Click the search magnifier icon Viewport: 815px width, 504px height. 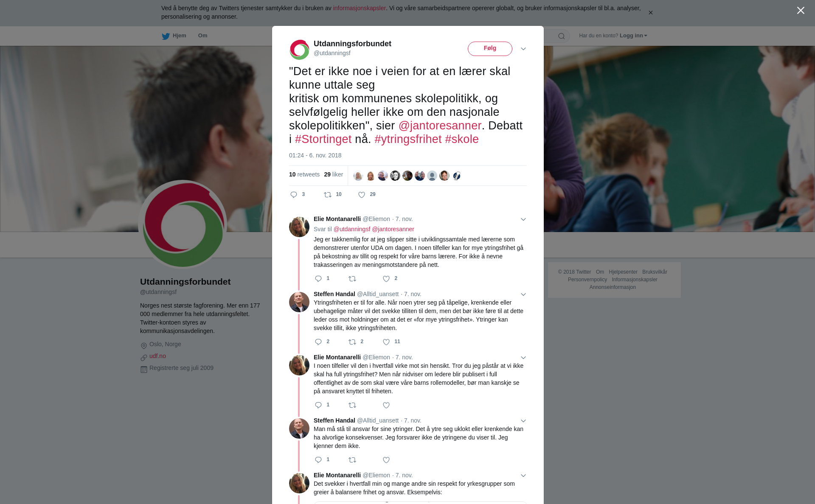pos(562,36)
